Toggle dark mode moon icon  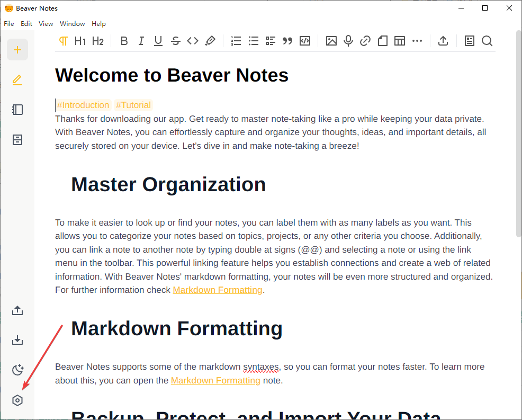click(x=17, y=370)
